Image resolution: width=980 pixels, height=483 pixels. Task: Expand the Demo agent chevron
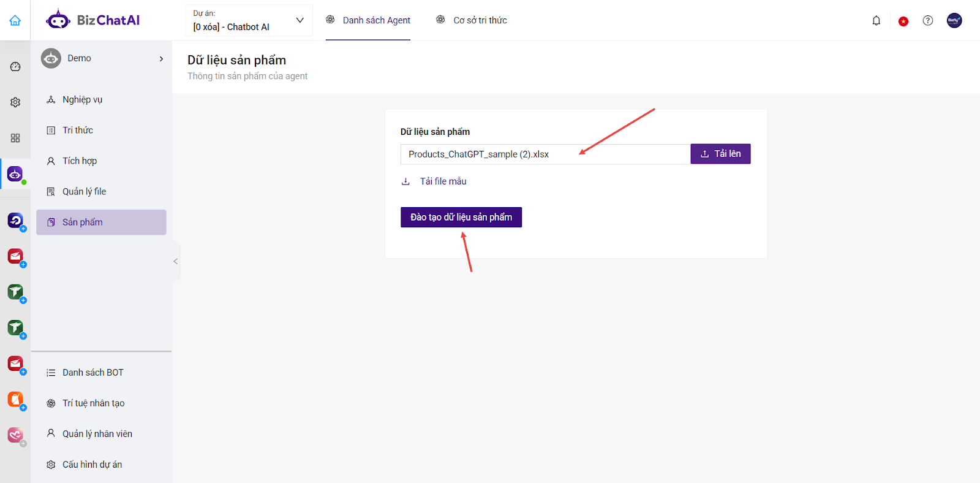[161, 59]
